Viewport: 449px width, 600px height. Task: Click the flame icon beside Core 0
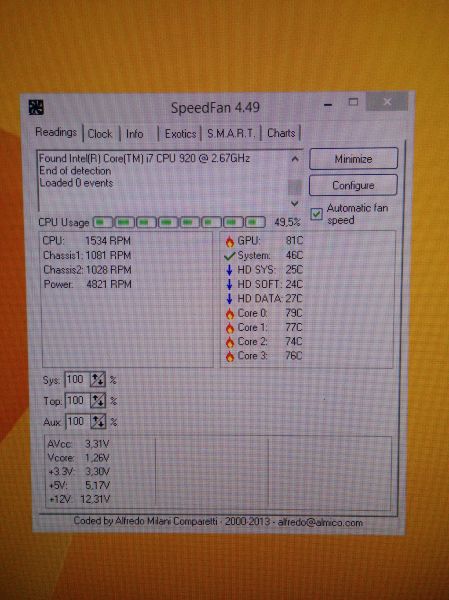(230, 314)
